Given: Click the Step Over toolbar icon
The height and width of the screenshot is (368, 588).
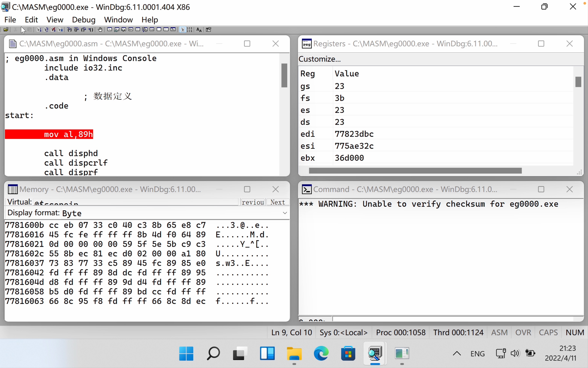Looking at the screenshot, I should click(x=76, y=29).
